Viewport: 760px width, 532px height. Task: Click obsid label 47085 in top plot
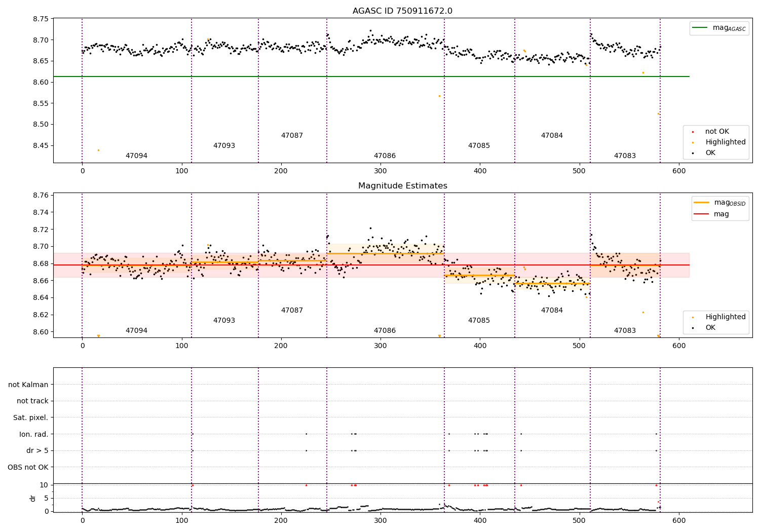[x=479, y=146]
